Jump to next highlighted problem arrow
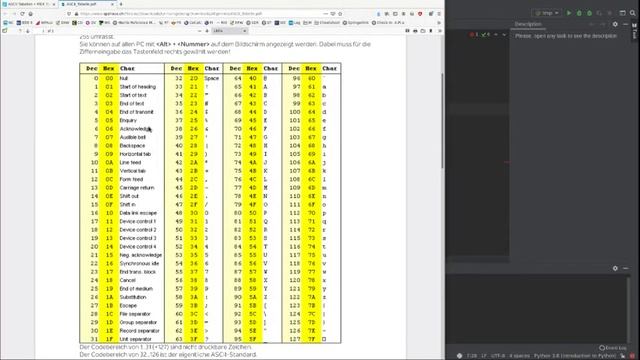This screenshot has height=360, width=640. pyautogui.click(x=504, y=35)
